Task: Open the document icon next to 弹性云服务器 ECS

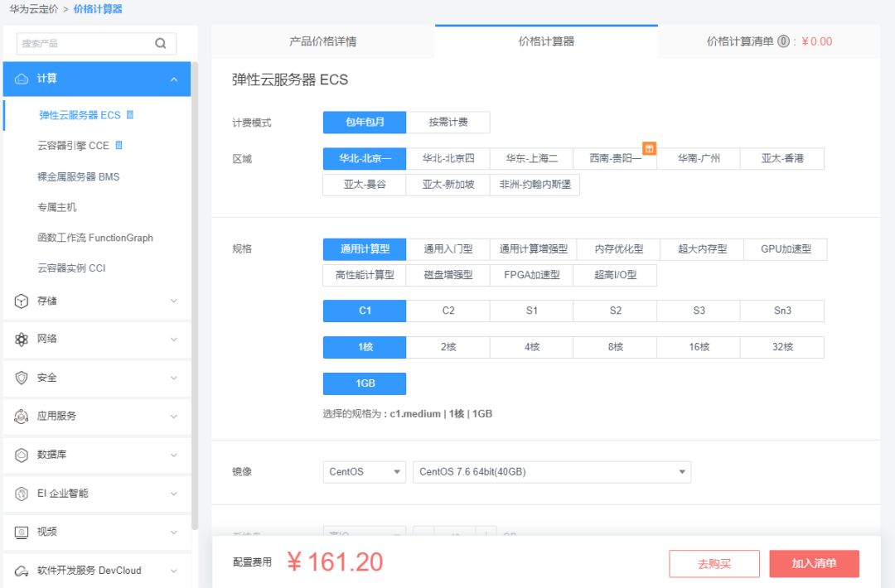Action: [129, 114]
